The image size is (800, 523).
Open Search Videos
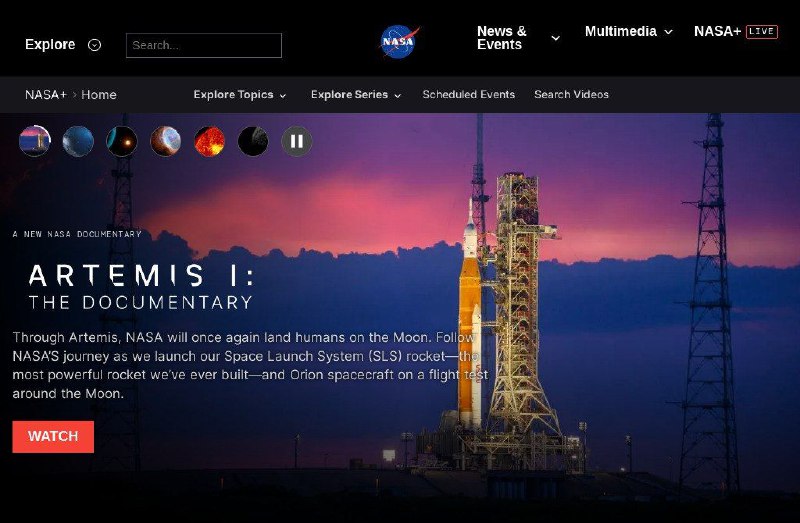pos(571,94)
